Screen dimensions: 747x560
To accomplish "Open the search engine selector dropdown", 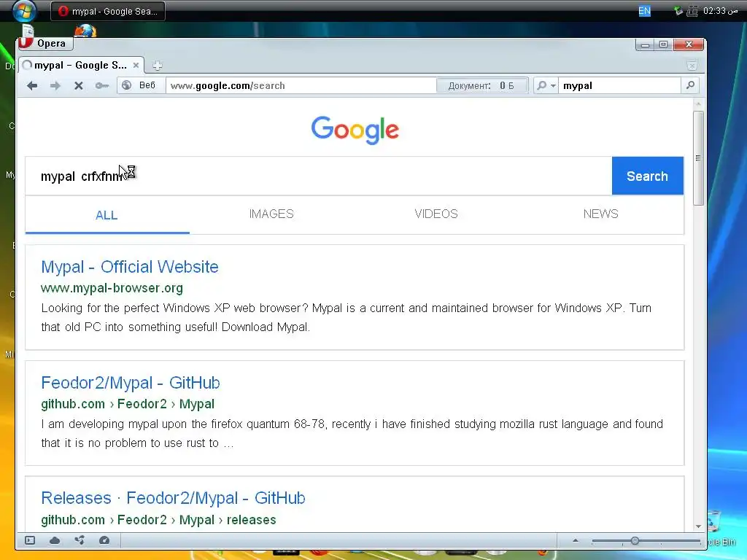I will pos(546,86).
